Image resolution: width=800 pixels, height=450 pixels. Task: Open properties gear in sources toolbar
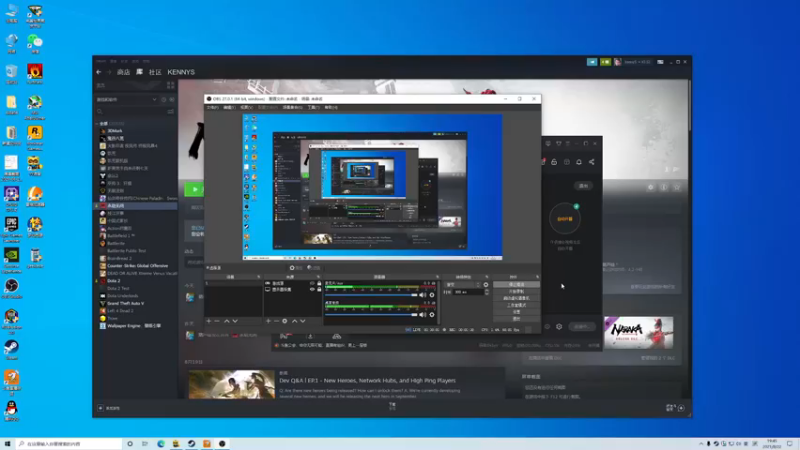tap(285, 321)
